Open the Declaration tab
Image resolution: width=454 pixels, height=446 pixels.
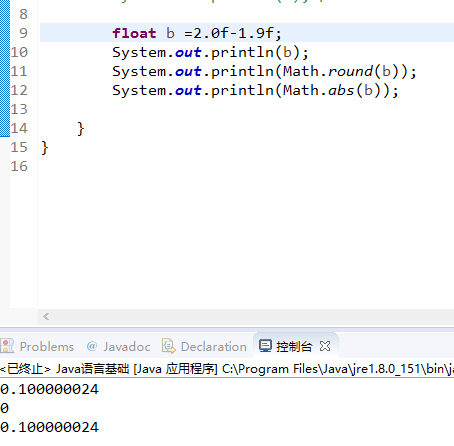[205, 347]
